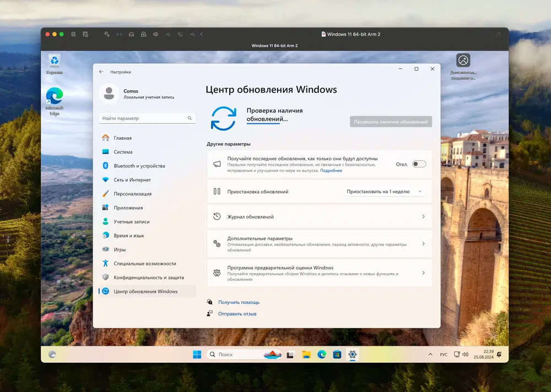Click the megaphone icon in latest updates row

tap(217, 164)
